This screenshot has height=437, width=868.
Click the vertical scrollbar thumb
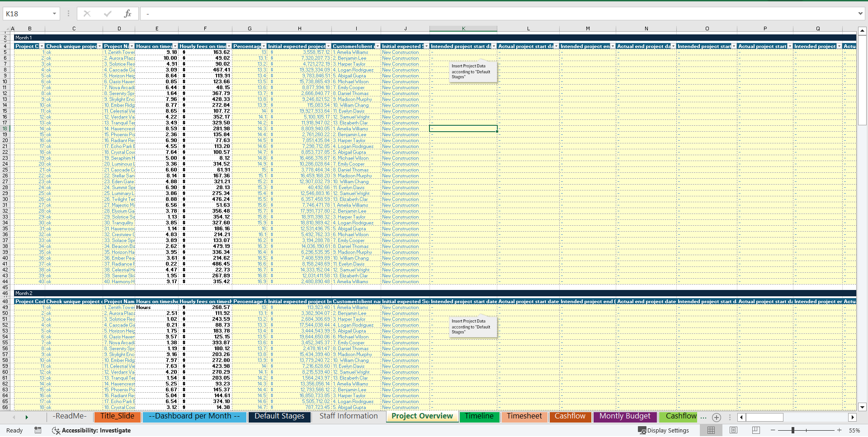coord(862,81)
